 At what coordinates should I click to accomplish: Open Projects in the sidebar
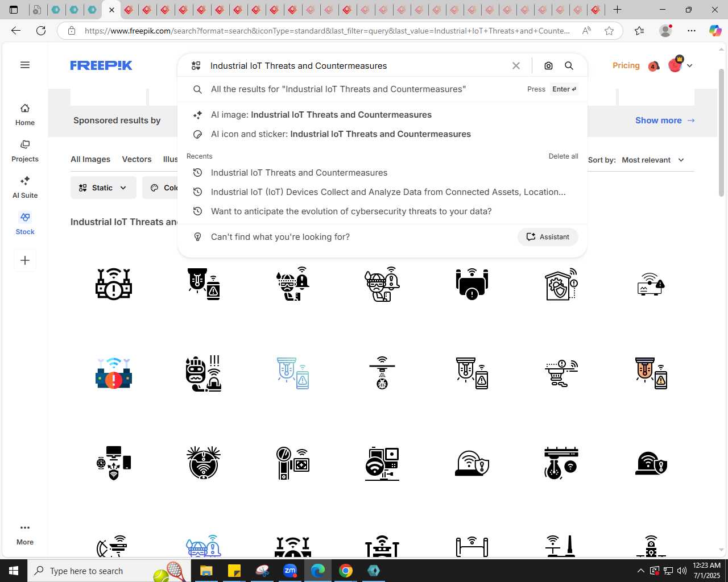pos(25,151)
